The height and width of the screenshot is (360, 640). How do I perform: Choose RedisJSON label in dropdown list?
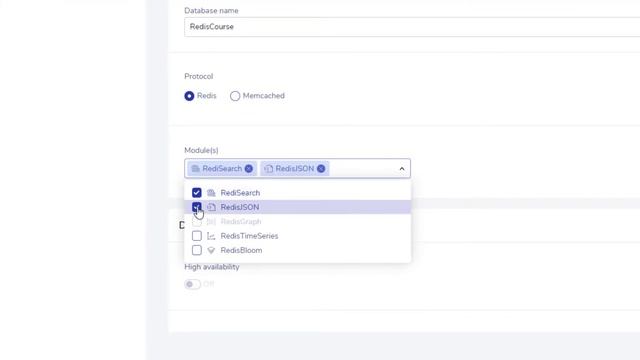[240, 207]
